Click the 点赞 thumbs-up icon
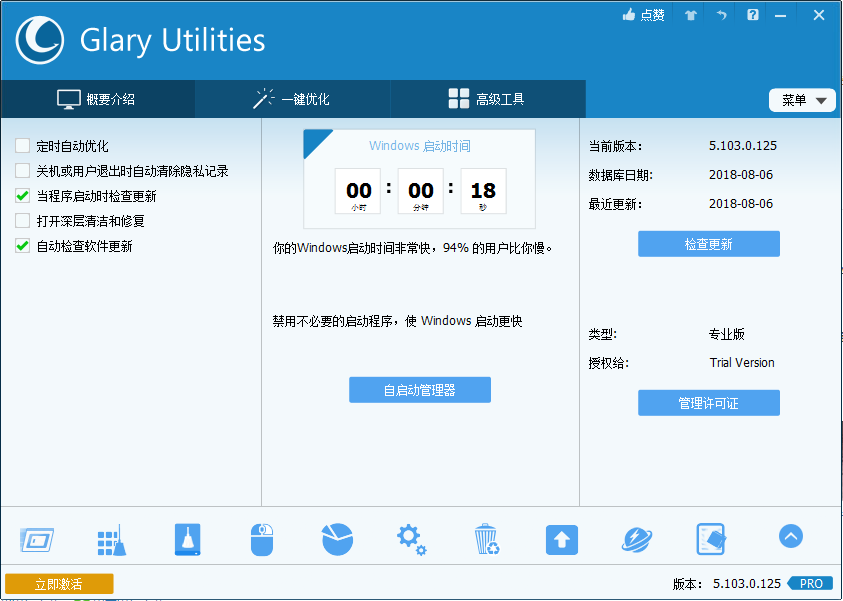This screenshot has width=843, height=601. point(629,15)
